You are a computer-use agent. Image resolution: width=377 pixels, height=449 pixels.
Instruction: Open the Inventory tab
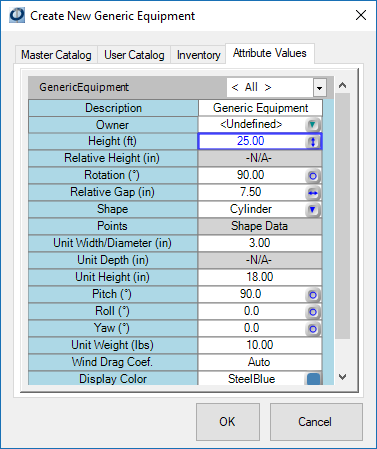tap(198, 55)
